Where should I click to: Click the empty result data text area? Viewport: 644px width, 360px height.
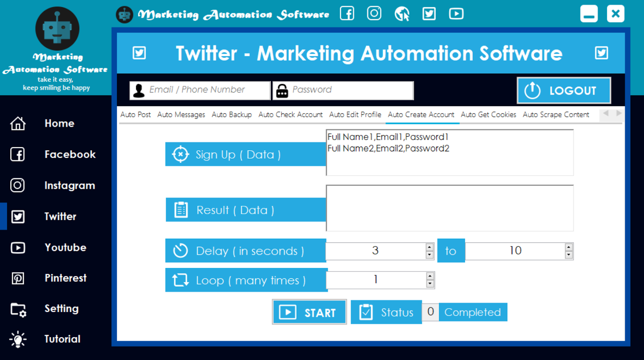450,208
